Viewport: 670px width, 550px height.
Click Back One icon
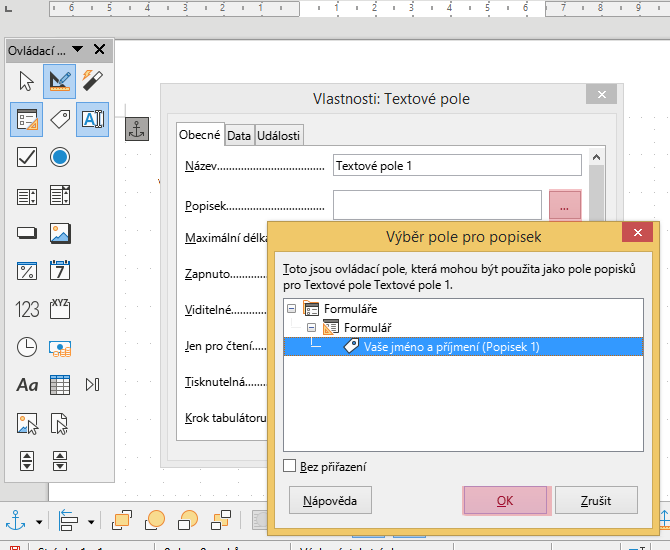(188, 521)
